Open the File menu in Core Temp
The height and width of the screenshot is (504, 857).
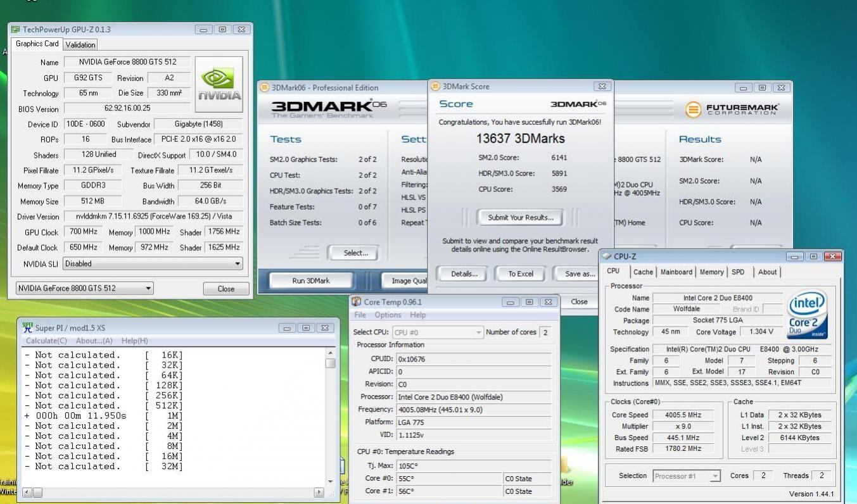[x=360, y=315]
